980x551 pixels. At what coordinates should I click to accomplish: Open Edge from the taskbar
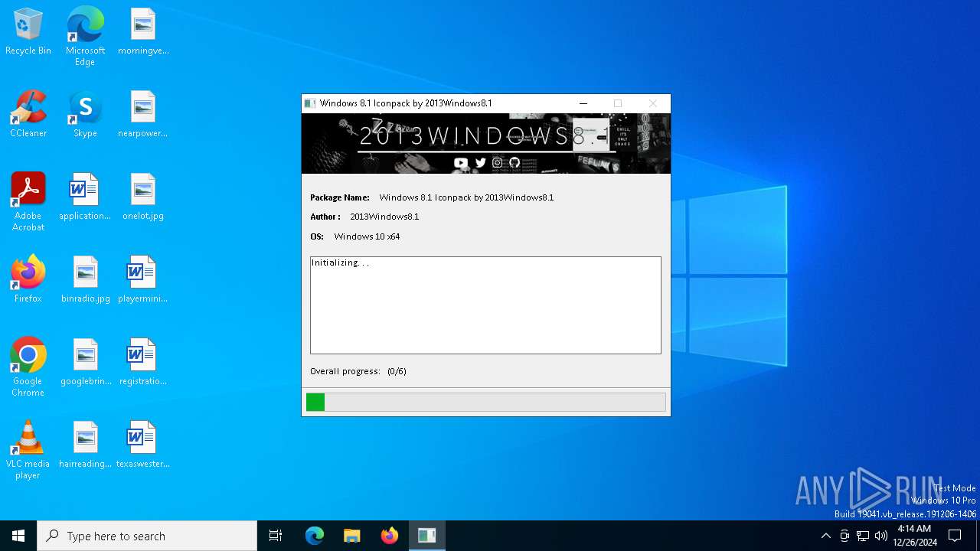point(315,536)
